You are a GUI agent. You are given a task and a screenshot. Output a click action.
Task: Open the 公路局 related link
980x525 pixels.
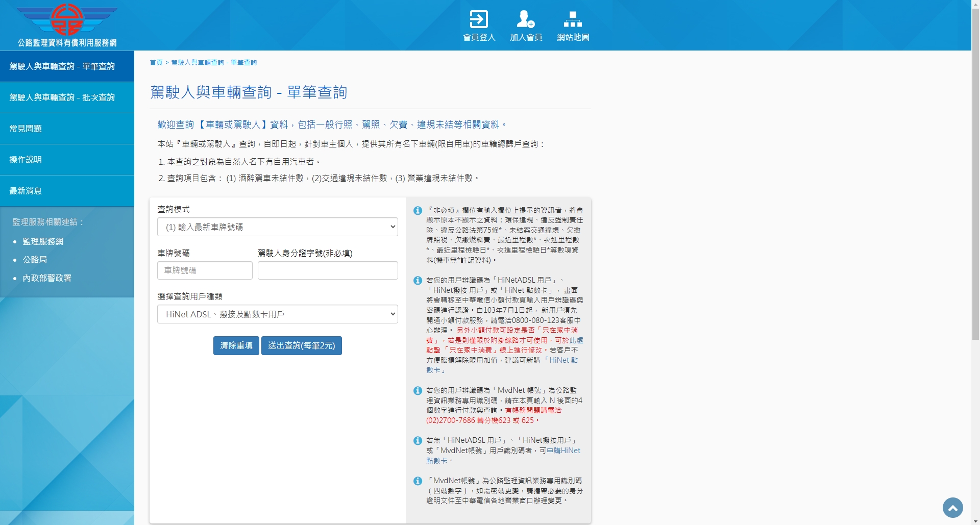(x=35, y=260)
